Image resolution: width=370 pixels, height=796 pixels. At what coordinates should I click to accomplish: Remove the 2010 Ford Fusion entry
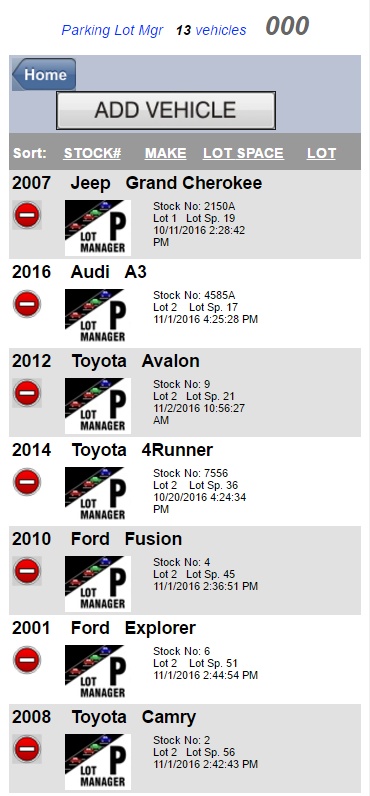(x=27, y=571)
